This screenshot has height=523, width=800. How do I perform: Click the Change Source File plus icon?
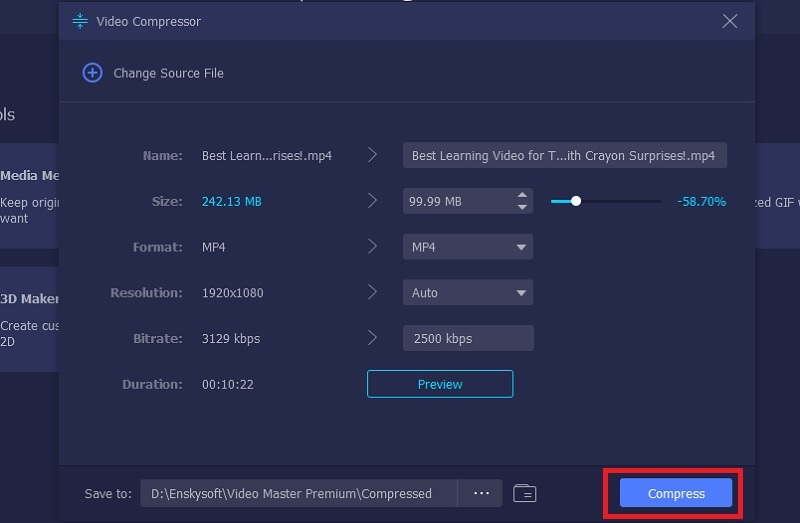92,73
